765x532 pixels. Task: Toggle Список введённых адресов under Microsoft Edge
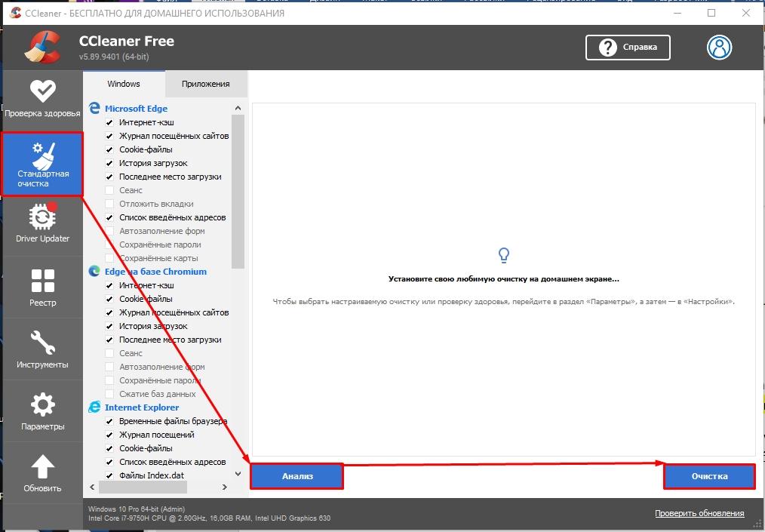point(109,217)
